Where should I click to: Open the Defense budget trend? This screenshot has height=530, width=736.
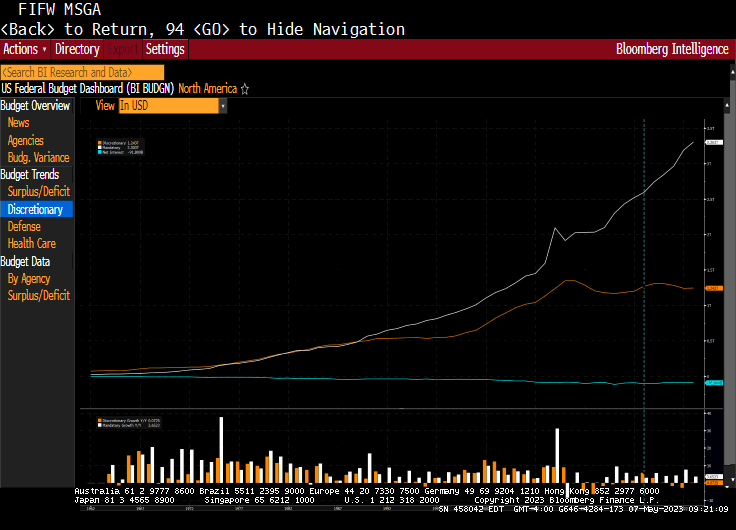pyautogui.click(x=24, y=226)
